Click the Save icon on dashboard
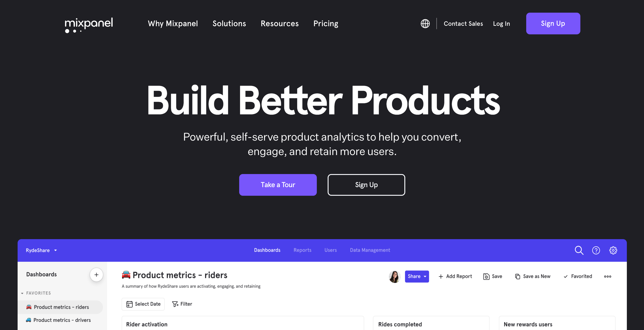644x330 pixels. pos(486,276)
